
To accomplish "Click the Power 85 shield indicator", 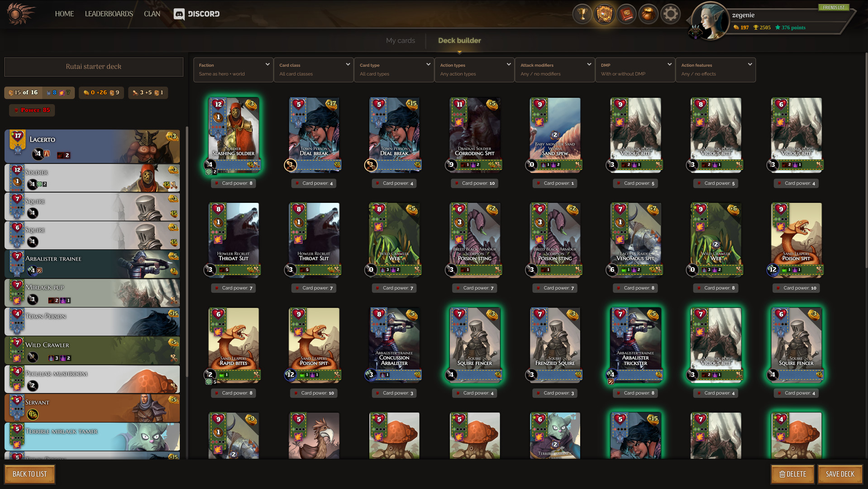I will (x=32, y=110).
